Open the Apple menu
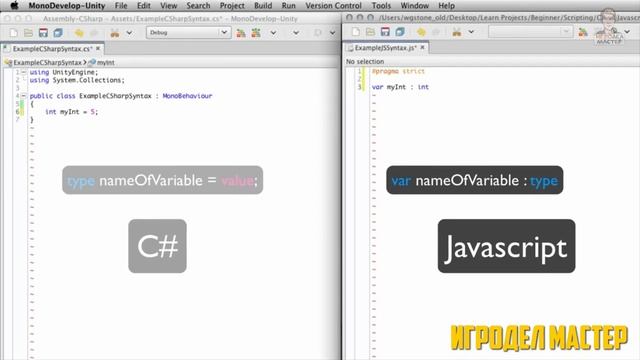This screenshot has height=360, width=640. pos(14,6)
